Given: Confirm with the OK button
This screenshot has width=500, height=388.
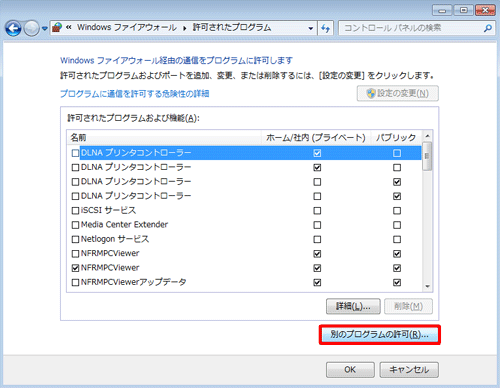Looking at the screenshot, I should [x=350, y=370].
